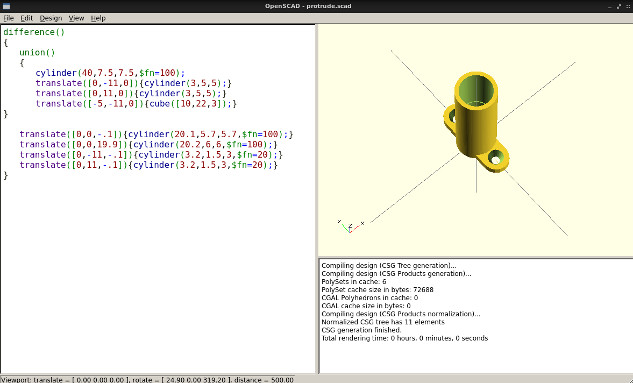
Task: Place cursor on the difference() line
Action: [x=34, y=32]
